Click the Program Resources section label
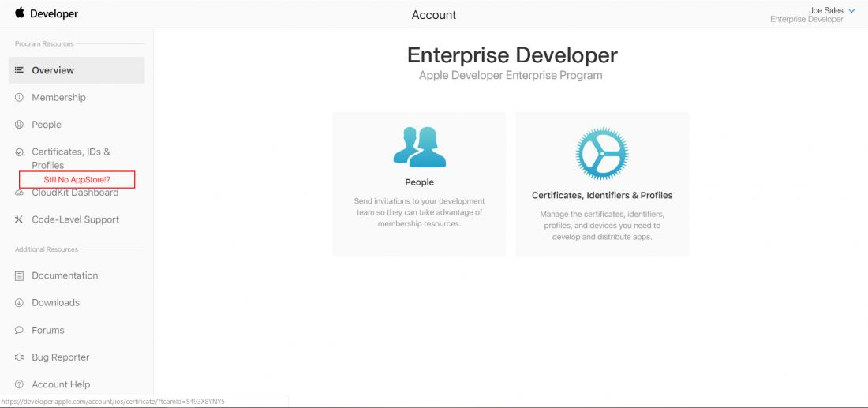The width and height of the screenshot is (868, 408). (x=44, y=43)
